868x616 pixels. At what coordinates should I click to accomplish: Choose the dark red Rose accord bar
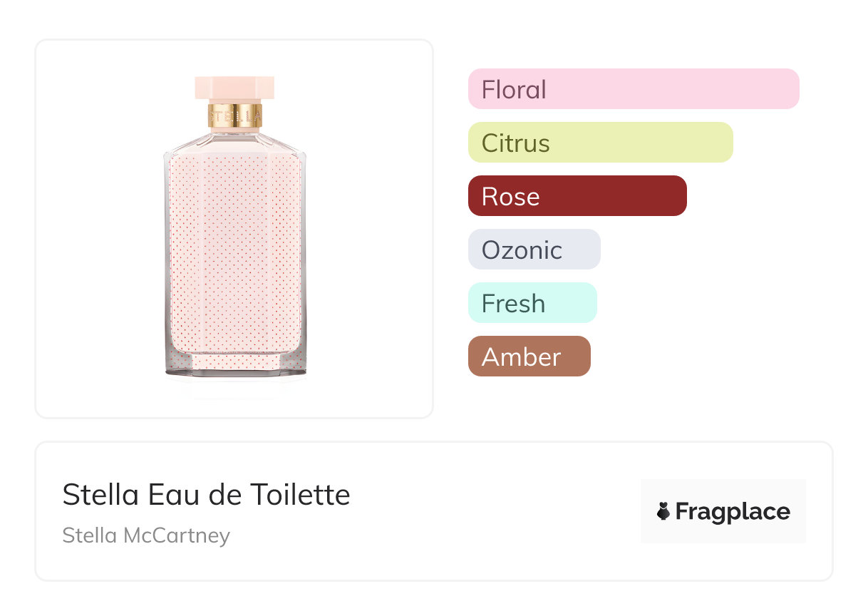tap(577, 196)
